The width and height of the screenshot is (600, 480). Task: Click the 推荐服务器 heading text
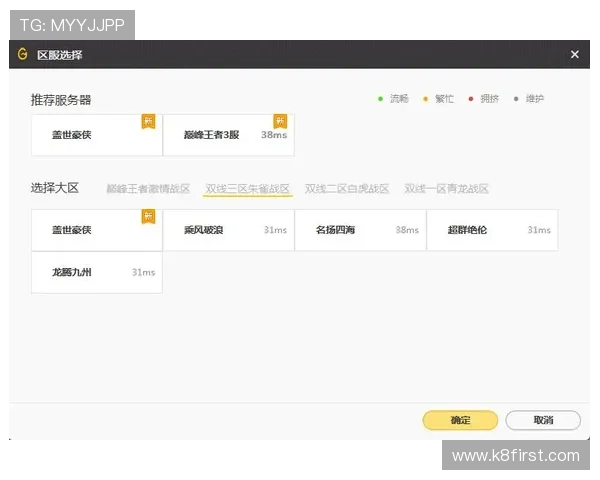(x=61, y=100)
